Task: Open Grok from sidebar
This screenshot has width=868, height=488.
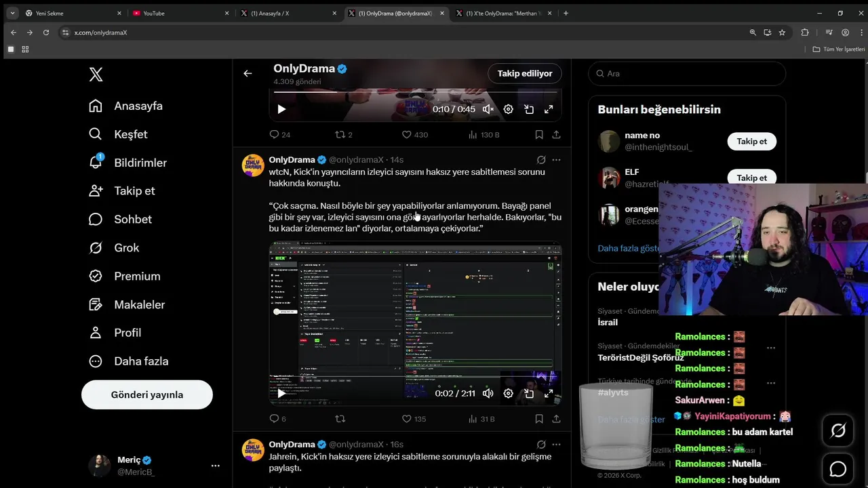Action: [114, 248]
